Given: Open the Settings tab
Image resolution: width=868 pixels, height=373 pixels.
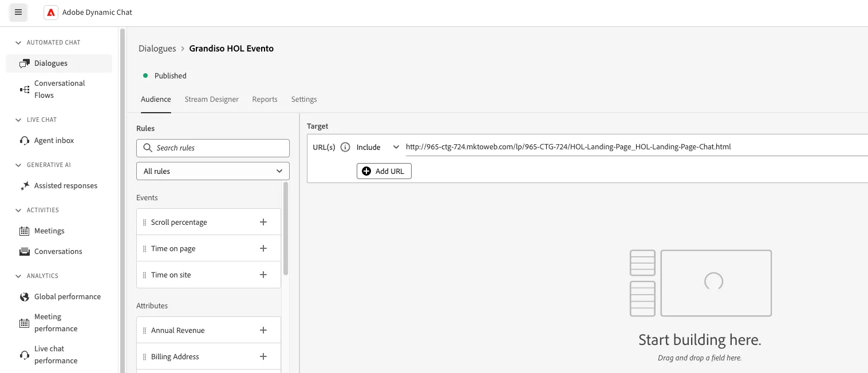Looking at the screenshot, I should pyautogui.click(x=304, y=100).
